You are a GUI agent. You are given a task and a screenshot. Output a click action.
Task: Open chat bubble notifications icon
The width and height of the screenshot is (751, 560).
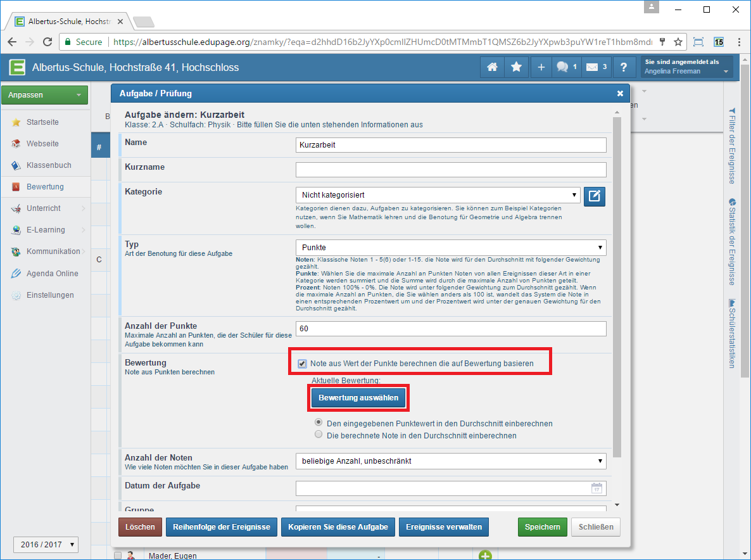point(566,67)
